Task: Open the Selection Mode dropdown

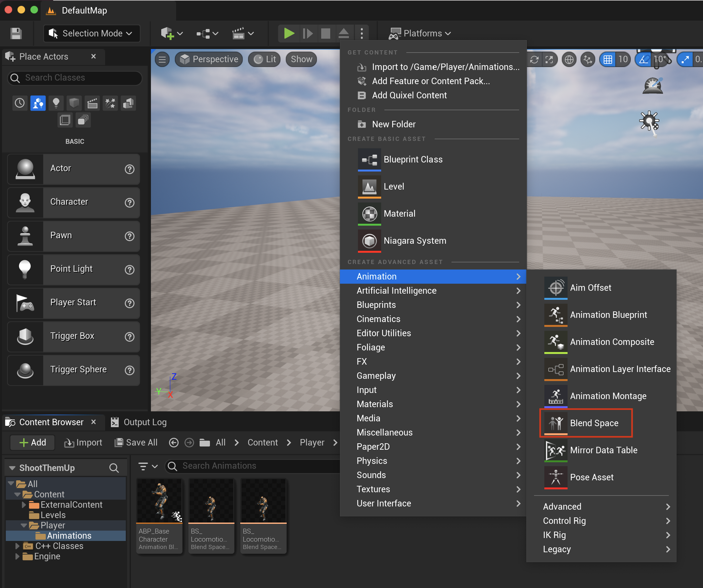Action: [92, 34]
